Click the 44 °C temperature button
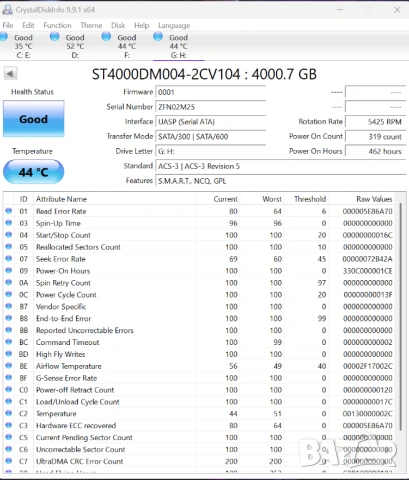This screenshot has width=409, height=480. tap(34, 172)
